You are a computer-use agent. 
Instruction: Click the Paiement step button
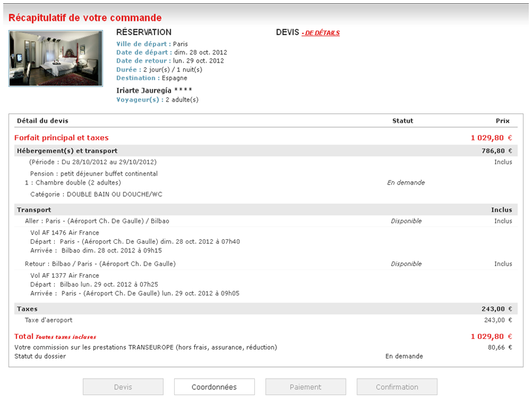click(305, 387)
